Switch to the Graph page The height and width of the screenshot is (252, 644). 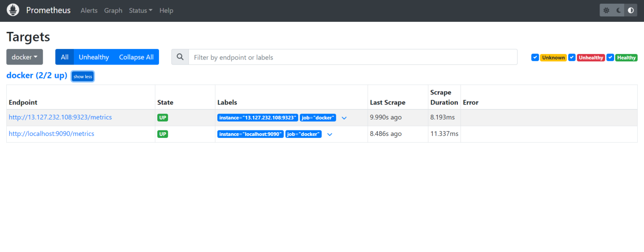pos(113,10)
